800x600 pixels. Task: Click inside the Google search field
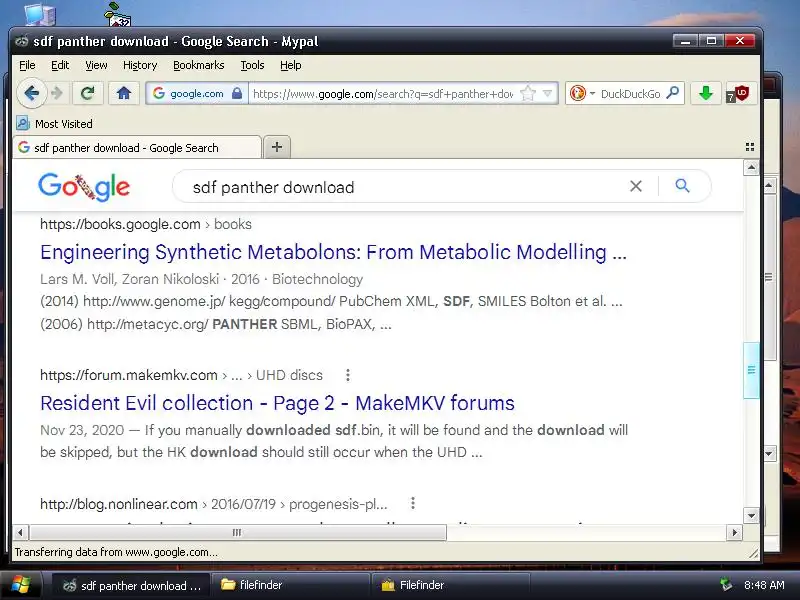(403, 187)
